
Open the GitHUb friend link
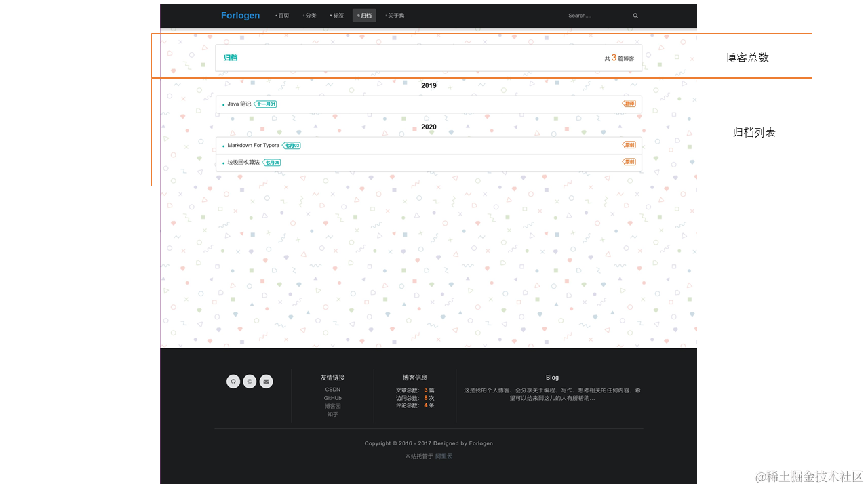pyautogui.click(x=332, y=398)
